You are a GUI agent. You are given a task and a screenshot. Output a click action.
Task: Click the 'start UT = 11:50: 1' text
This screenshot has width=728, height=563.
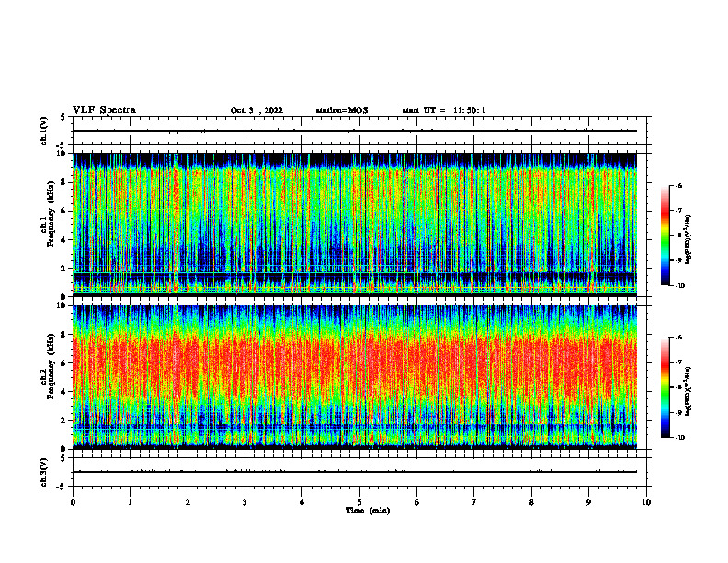444,110
